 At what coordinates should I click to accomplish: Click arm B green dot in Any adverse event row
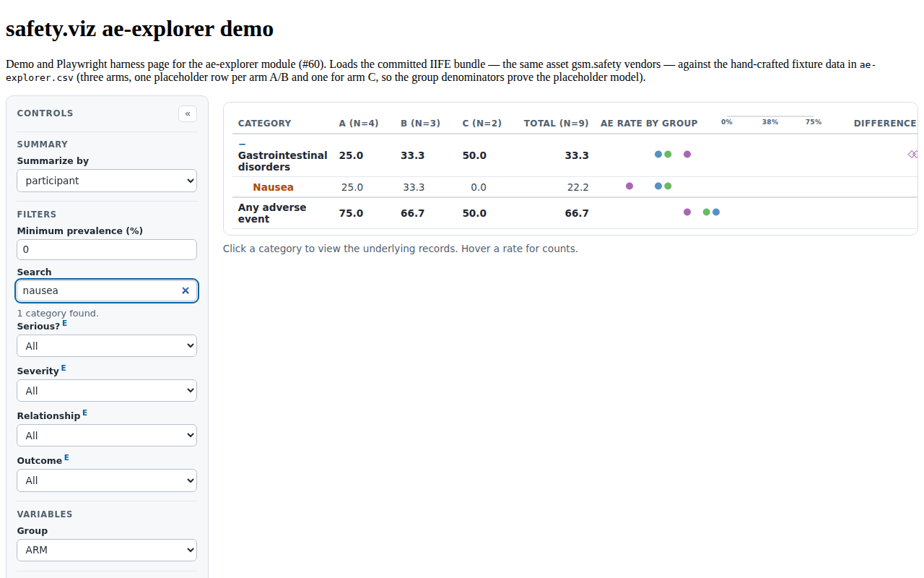click(x=707, y=212)
